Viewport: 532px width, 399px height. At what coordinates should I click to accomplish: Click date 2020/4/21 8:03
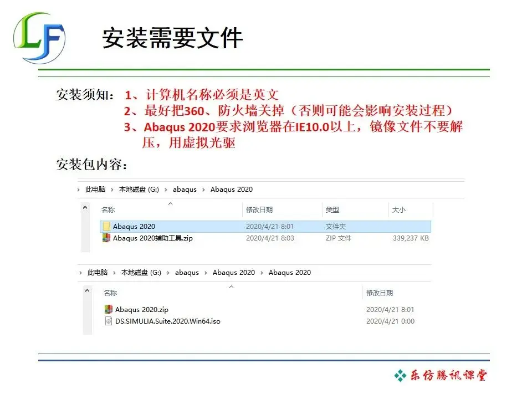click(270, 238)
